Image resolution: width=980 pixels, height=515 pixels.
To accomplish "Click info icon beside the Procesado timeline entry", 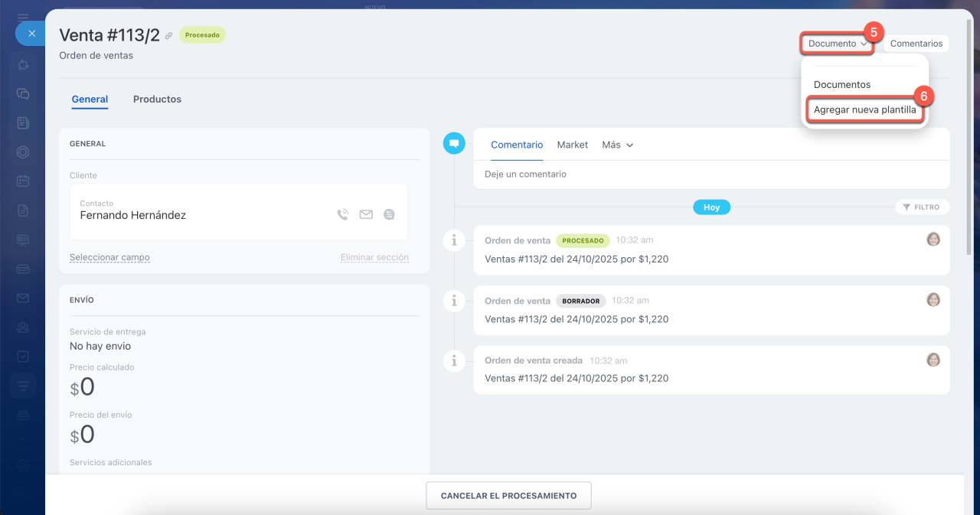I will pyautogui.click(x=454, y=240).
